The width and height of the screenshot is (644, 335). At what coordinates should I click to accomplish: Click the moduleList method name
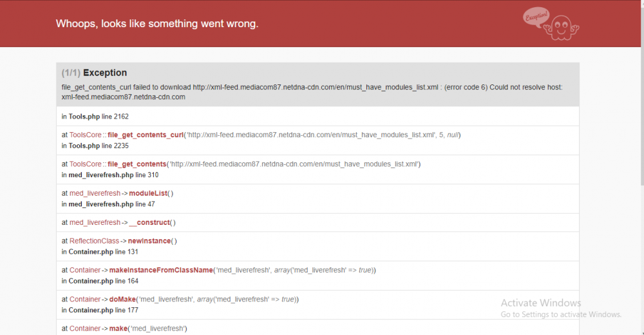(149, 193)
